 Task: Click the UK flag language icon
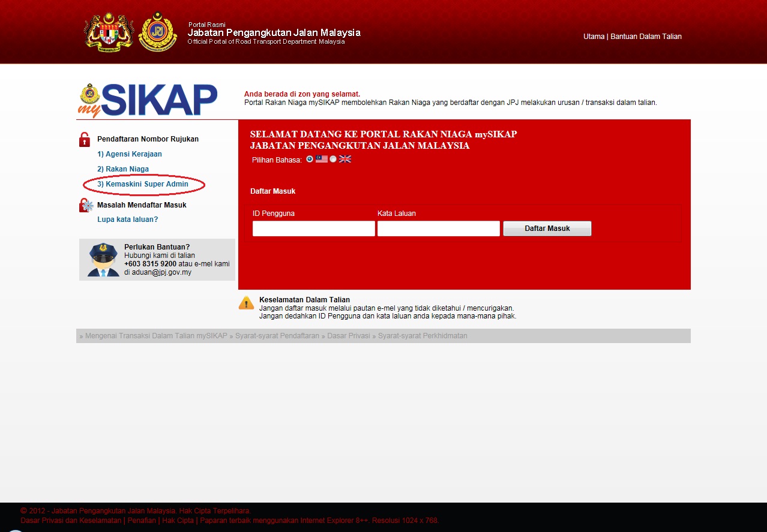[x=345, y=159]
